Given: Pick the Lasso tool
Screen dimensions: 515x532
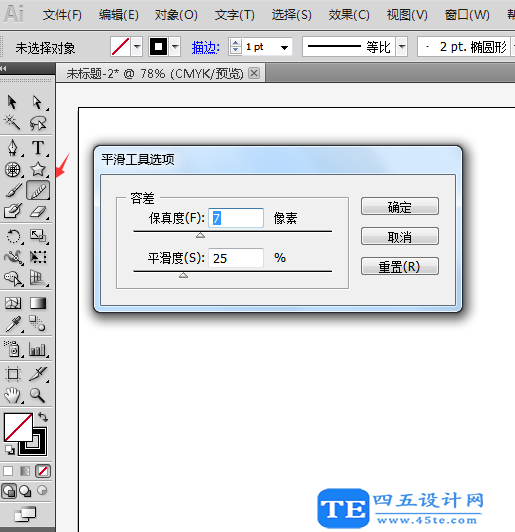Looking at the screenshot, I should (37, 123).
